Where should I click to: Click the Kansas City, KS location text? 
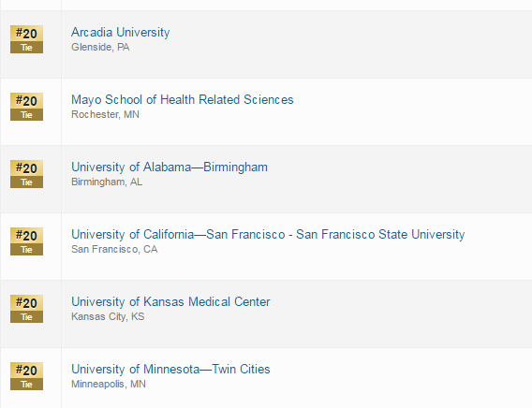coord(108,317)
